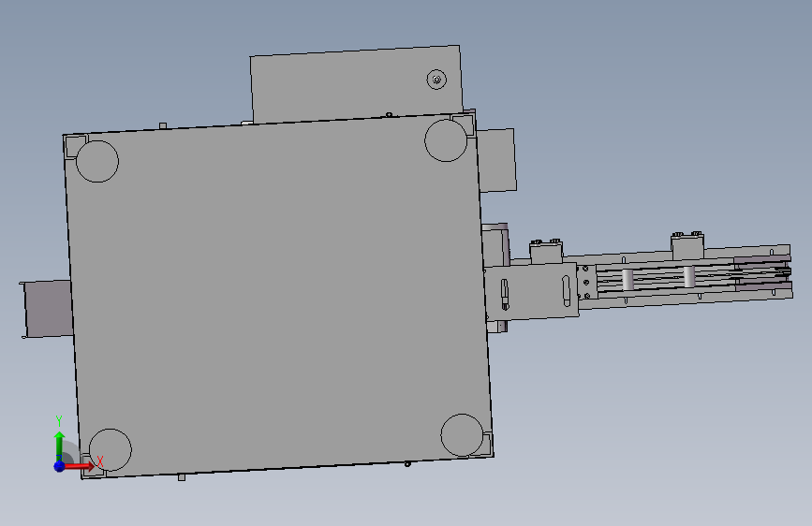Click the red X axis arrow of triad
812x526 pixels.
tap(81, 466)
